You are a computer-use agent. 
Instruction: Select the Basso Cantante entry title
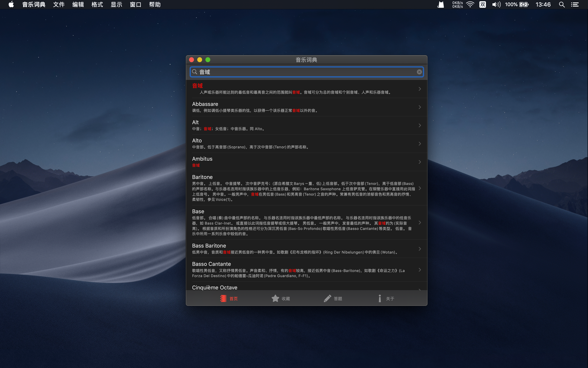[x=211, y=264]
